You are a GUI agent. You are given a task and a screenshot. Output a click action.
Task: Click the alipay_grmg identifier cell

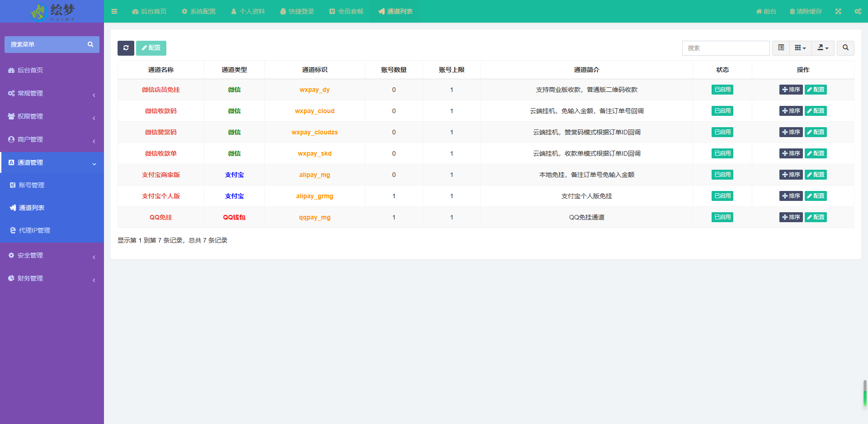click(x=315, y=196)
